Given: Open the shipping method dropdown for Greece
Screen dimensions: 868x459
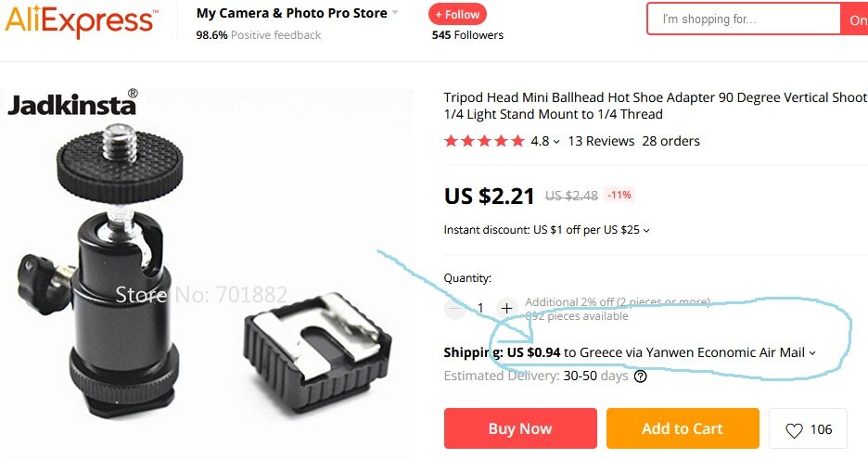Looking at the screenshot, I should click(812, 353).
